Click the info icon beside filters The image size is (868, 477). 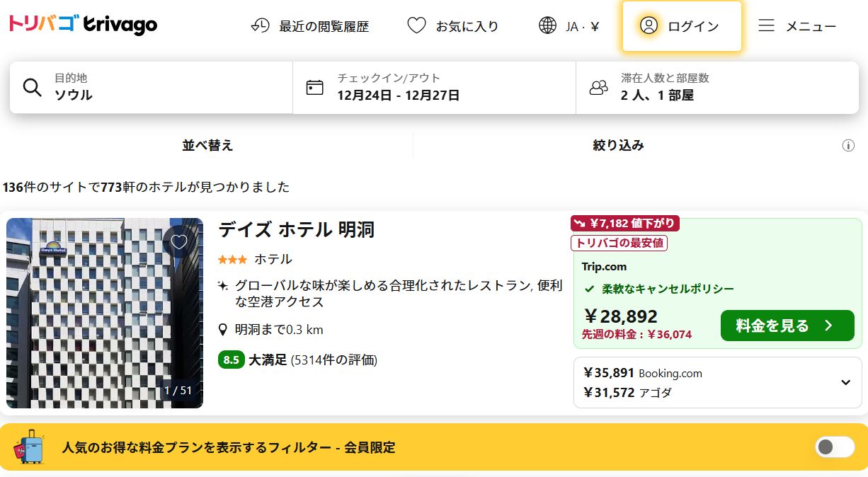848,146
